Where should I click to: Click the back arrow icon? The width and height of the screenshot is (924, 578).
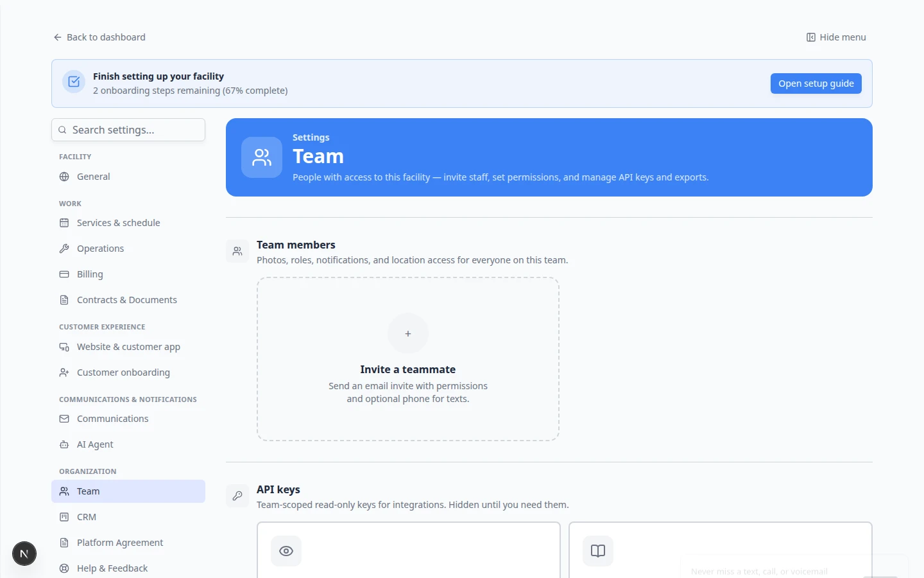(58, 37)
